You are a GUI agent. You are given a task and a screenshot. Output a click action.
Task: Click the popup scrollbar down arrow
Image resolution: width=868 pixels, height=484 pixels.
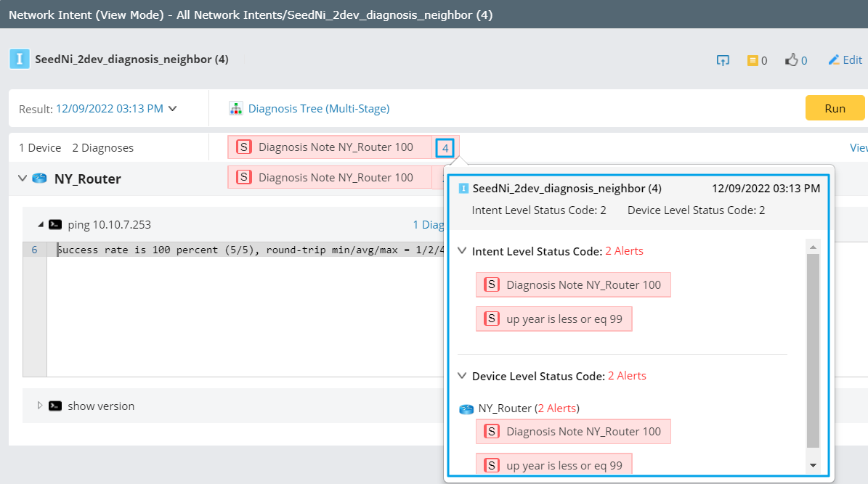pyautogui.click(x=813, y=465)
